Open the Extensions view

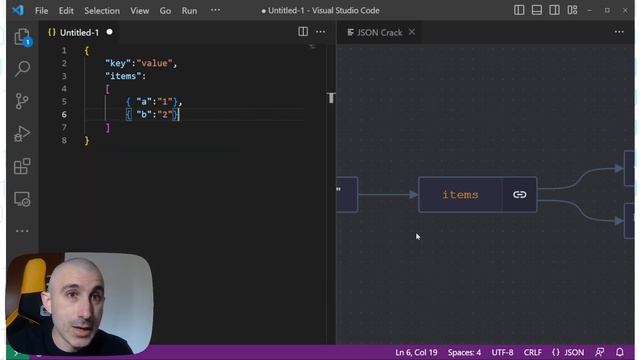pos(22,166)
